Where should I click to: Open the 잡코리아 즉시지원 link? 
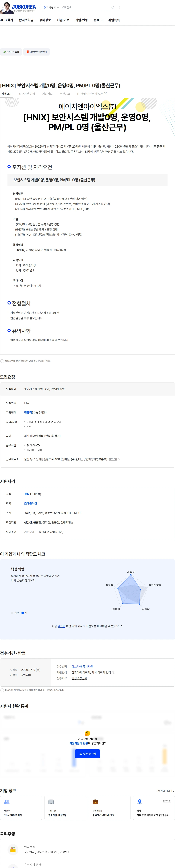pyautogui.click(x=82, y=667)
